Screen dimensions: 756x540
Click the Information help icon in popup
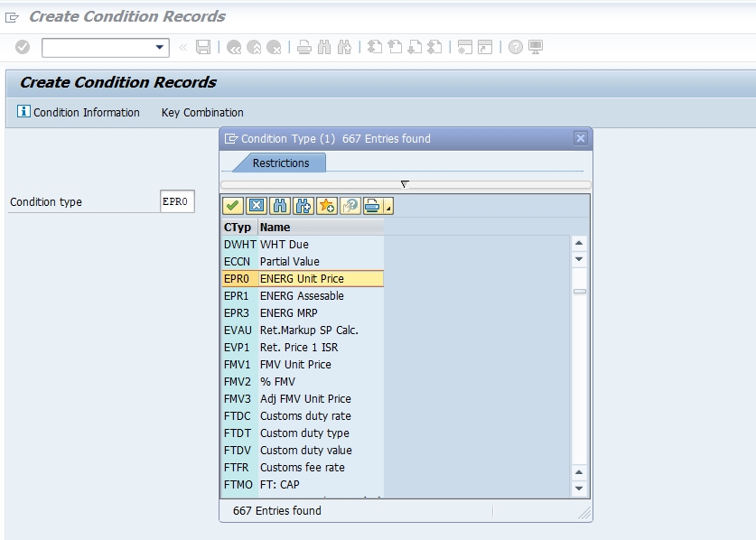point(350,206)
